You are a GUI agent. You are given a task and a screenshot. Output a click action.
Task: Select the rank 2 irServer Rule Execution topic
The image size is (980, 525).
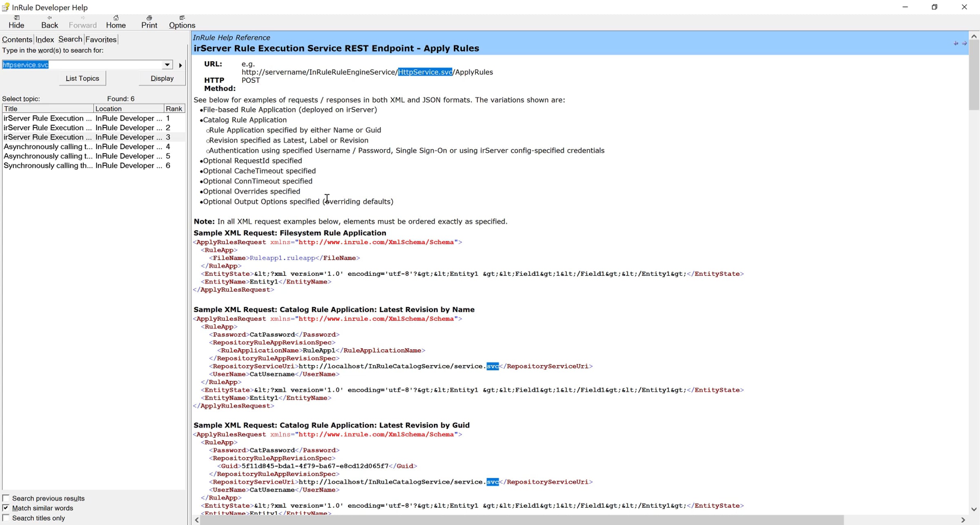coord(94,127)
